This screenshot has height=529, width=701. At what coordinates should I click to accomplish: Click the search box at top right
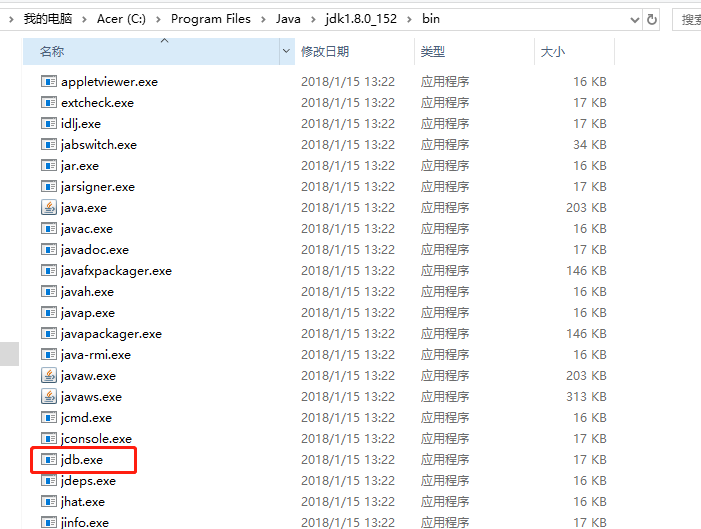[687, 20]
